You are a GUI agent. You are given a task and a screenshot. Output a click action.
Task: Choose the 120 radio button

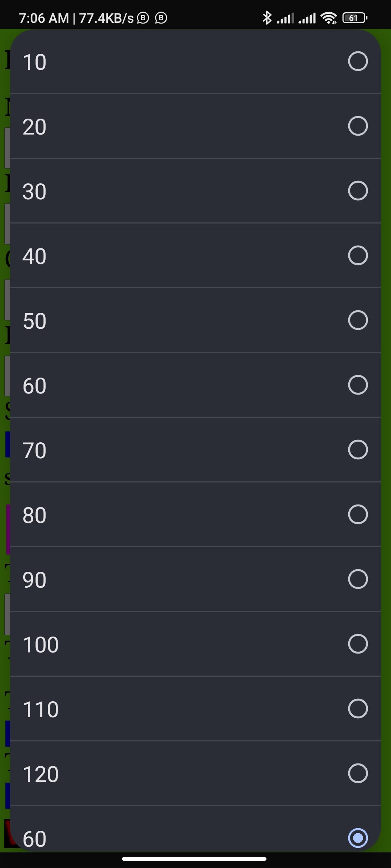[x=358, y=773]
